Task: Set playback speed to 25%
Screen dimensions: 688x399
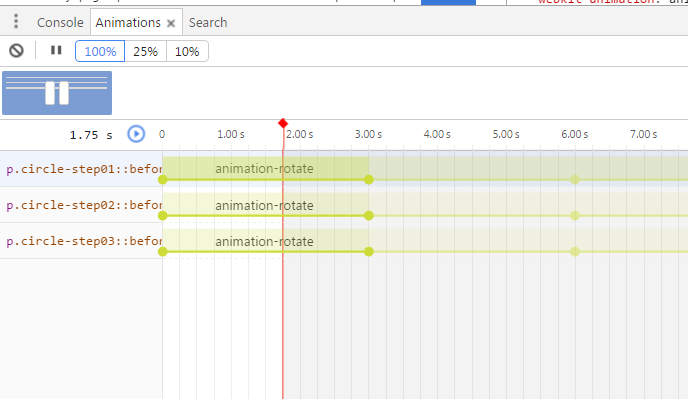Action: [x=146, y=51]
